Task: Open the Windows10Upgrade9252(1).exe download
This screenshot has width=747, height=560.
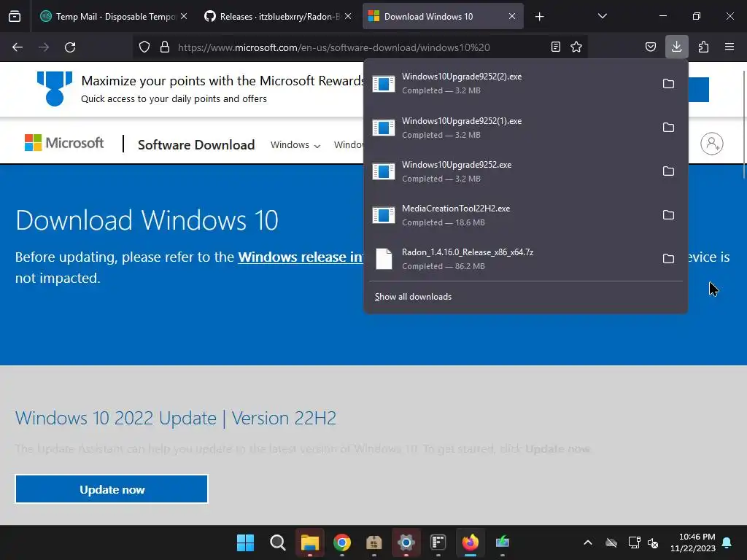Action: 510,128
